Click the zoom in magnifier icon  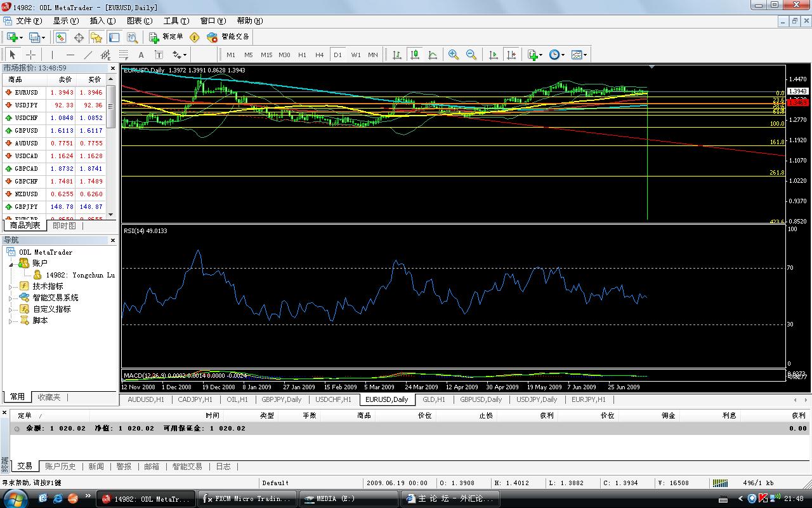coord(454,55)
